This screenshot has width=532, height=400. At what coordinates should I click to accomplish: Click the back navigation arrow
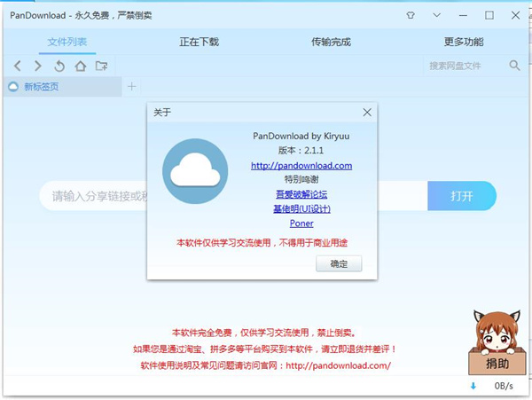pos(17,66)
